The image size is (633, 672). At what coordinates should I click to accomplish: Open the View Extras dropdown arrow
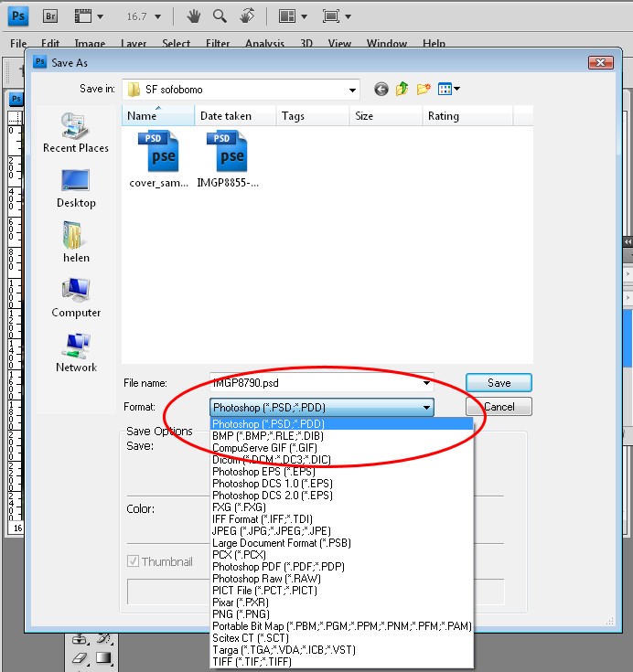[100, 16]
